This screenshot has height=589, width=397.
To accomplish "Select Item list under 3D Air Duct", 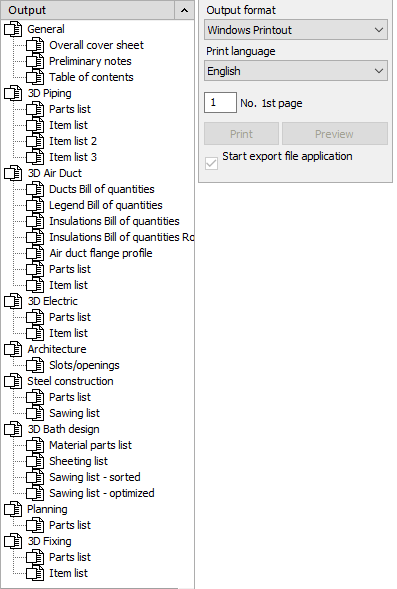I will (68, 285).
